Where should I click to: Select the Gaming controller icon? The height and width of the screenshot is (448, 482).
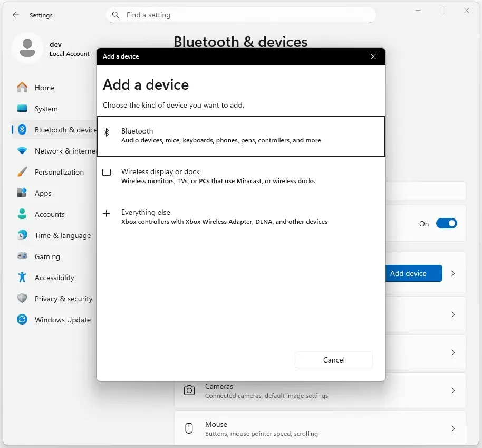pos(22,256)
